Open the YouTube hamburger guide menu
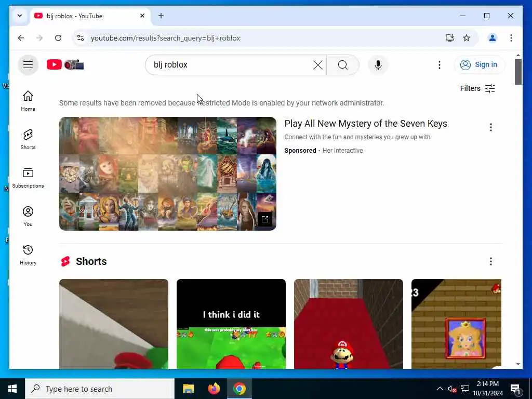532x399 pixels. click(28, 65)
